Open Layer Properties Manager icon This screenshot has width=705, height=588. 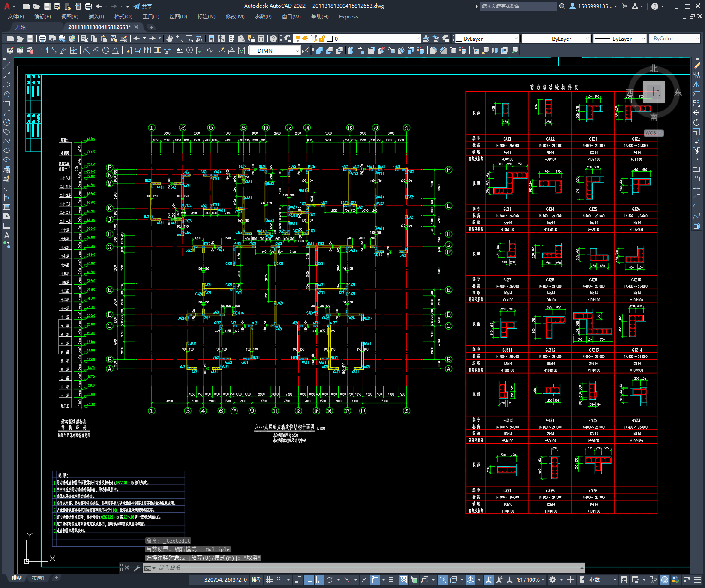[287, 39]
